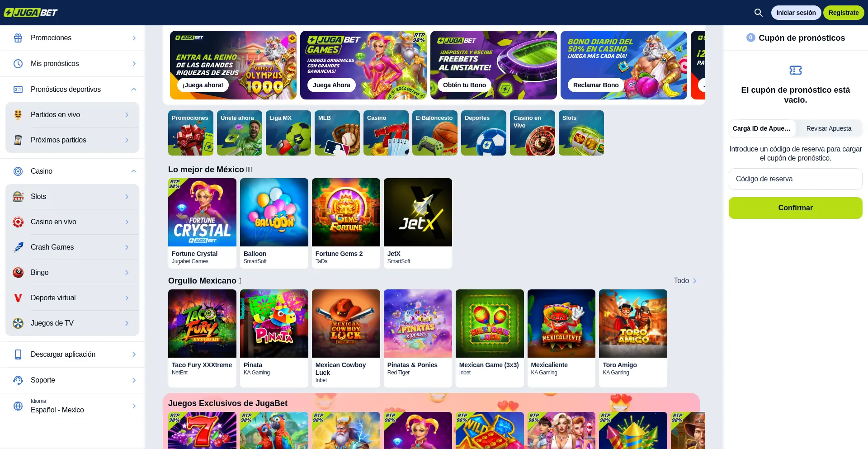This screenshot has height=449, width=868.
Task: Select the Cargá ID de Apuesta tab
Action: click(x=762, y=128)
